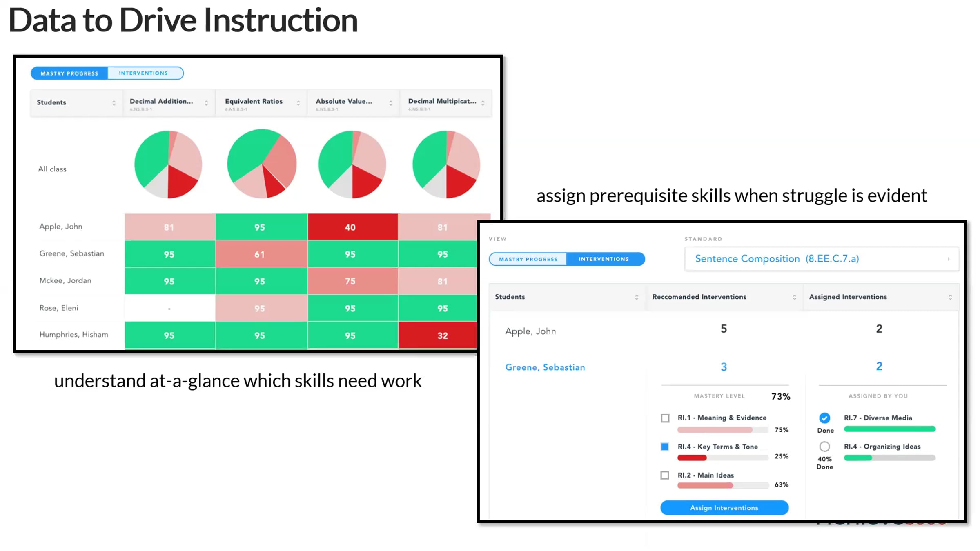Uncheck the RI.4 Key Terms & Tone checkbox
This screenshot has height=551, width=980.
[665, 447]
